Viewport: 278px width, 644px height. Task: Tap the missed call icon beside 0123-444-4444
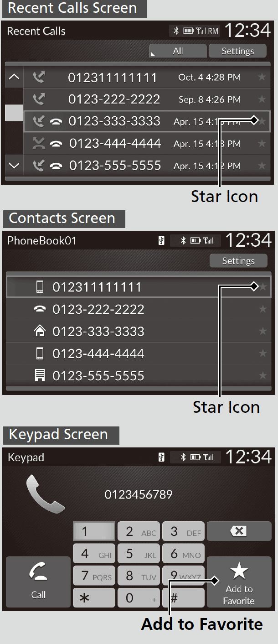[x=40, y=144]
